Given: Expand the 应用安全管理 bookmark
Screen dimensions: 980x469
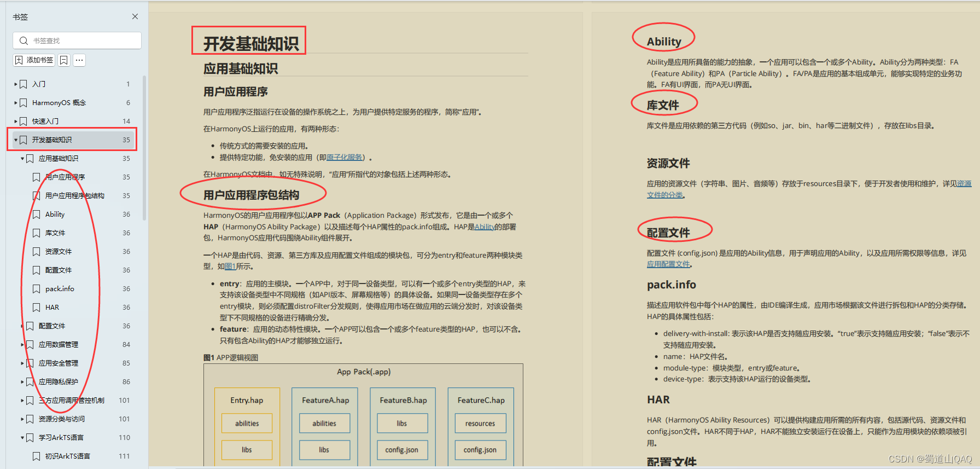Looking at the screenshot, I should click(x=22, y=363).
